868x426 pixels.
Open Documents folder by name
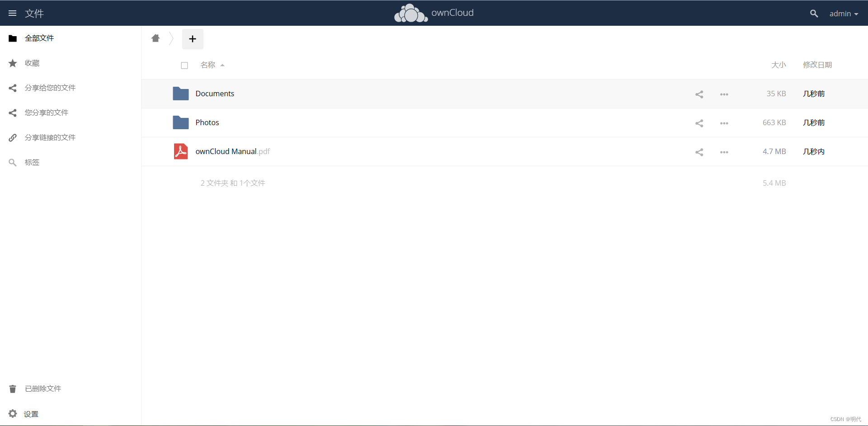click(215, 94)
